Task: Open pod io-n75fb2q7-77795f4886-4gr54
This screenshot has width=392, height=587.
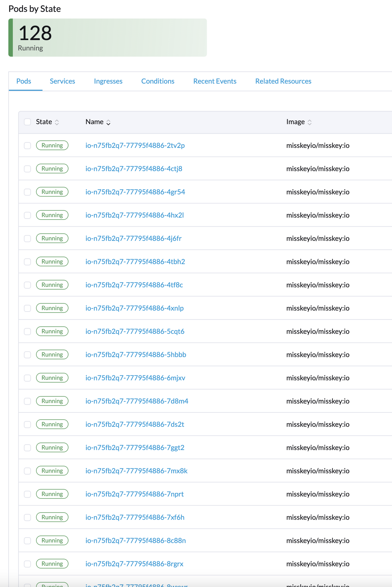Action: (135, 192)
